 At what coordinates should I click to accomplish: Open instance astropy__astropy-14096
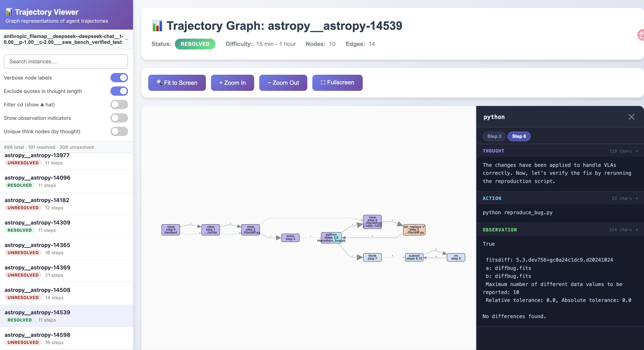click(x=67, y=181)
